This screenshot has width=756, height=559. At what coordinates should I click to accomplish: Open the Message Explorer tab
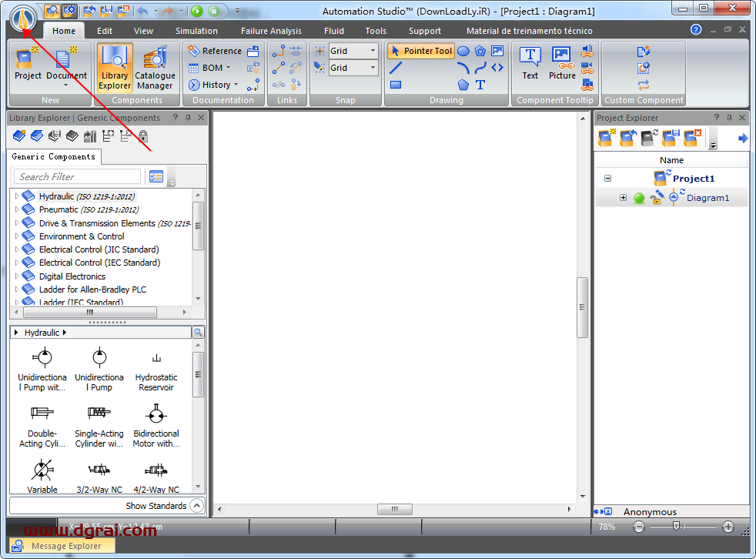(x=62, y=545)
